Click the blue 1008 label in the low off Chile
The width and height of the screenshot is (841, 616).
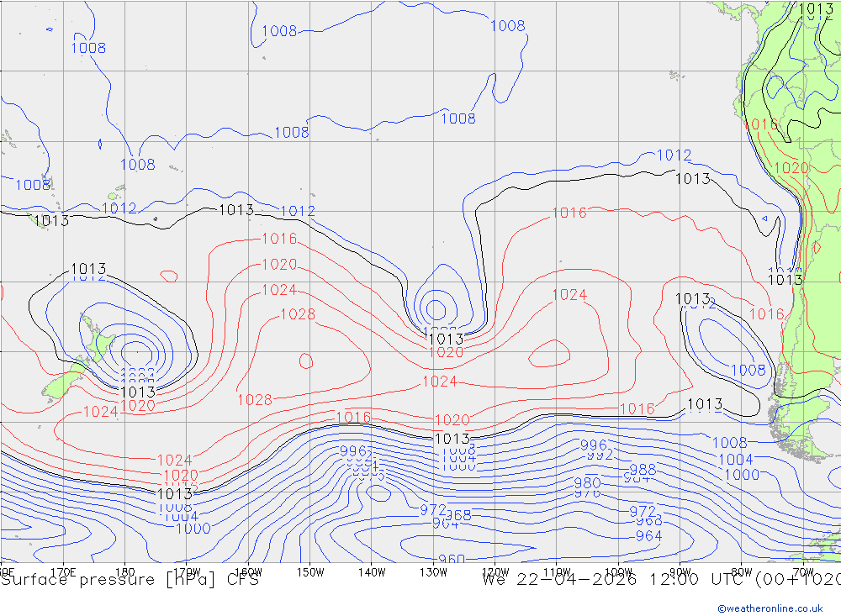748,370
